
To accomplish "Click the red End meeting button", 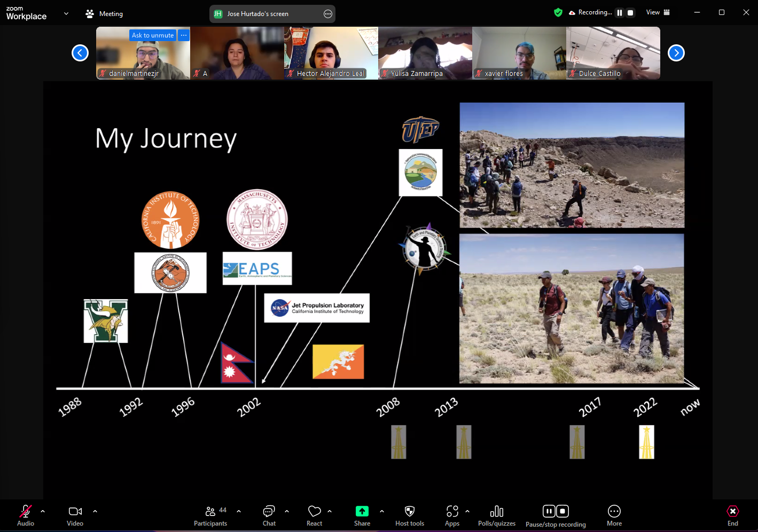I will (x=732, y=512).
